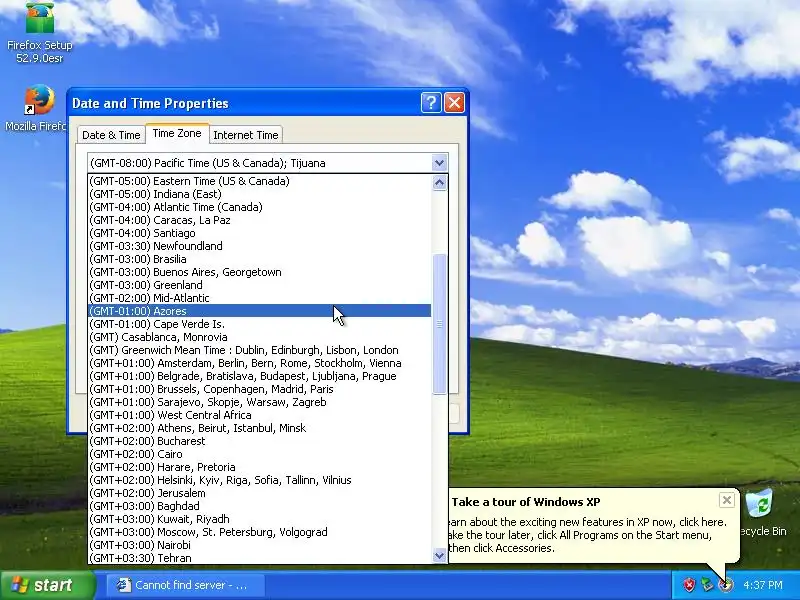The height and width of the screenshot is (600, 800).
Task: Select the Mid-Atlantic time zone
Action: [x=260, y=298]
